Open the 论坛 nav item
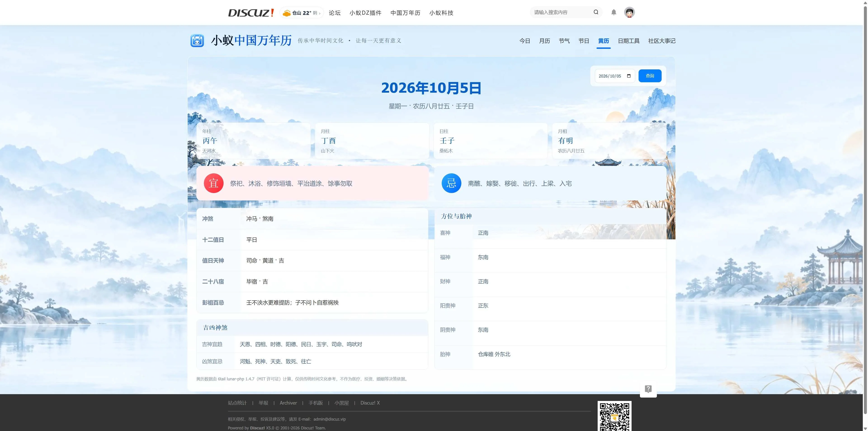The height and width of the screenshot is (431, 868). click(x=335, y=13)
